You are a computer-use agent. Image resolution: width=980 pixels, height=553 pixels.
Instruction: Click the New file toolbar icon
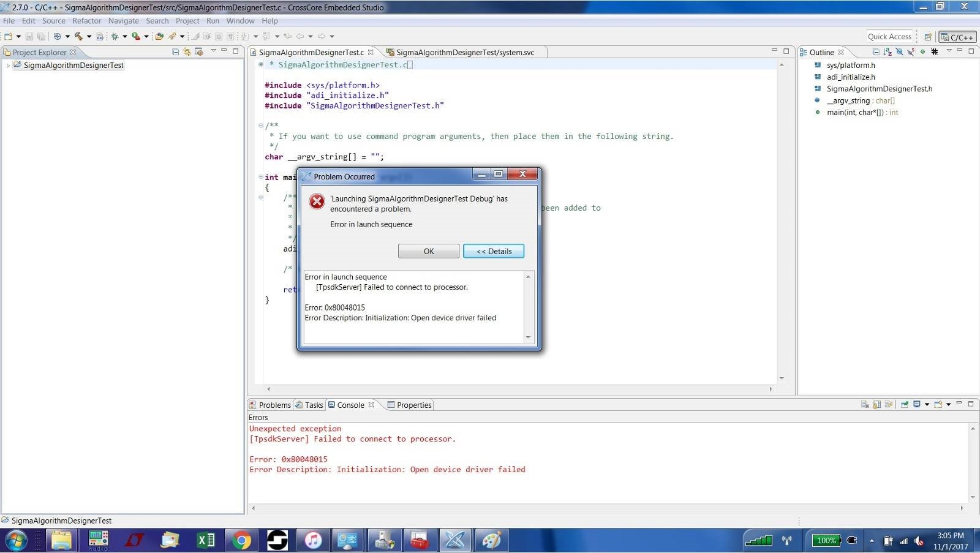point(8,37)
